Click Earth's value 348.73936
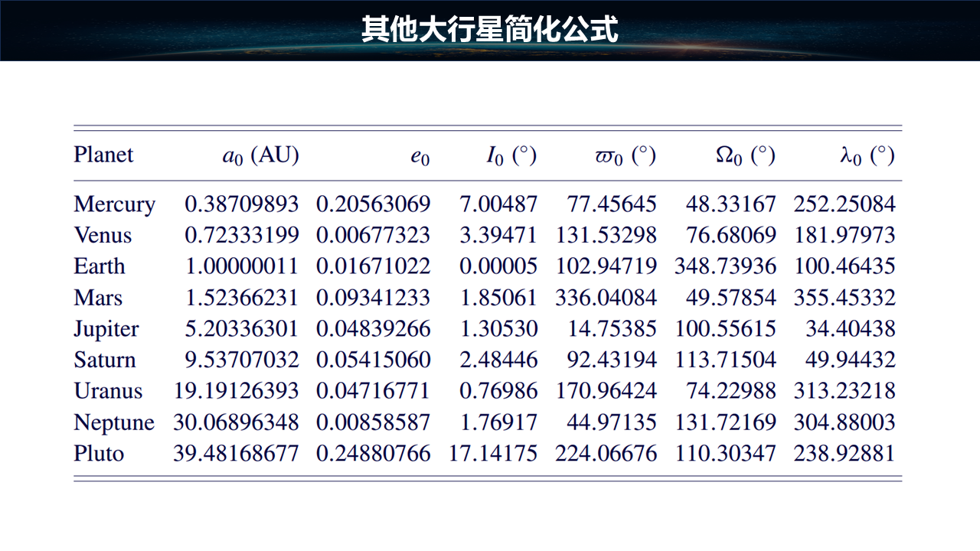Viewport: 980px width, 551px height. [x=725, y=266]
